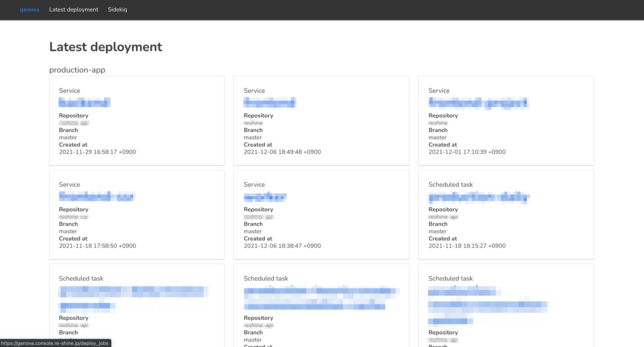This screenshot has height=347, width=644.
Task: Open service link in card created 2021-12-06 18:38:47
Action: pyautogui.click(x=265, y=196)
